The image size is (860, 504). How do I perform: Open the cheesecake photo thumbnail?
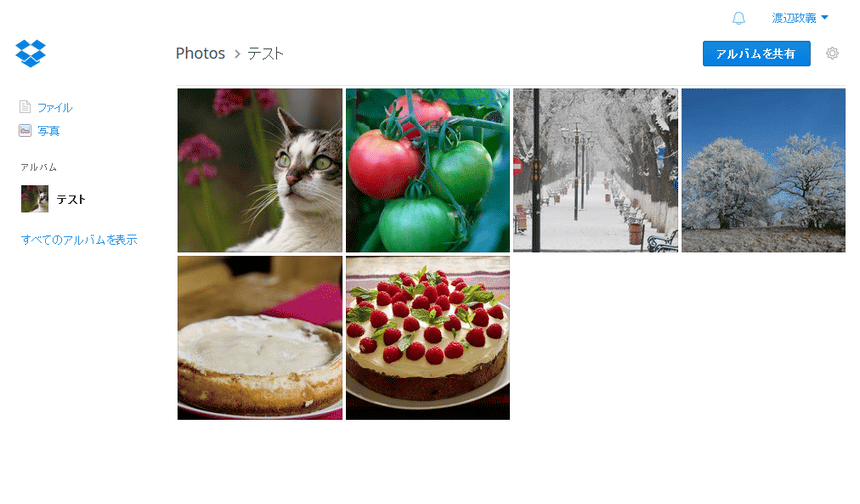pyautogui.click(x=260, y=338)
